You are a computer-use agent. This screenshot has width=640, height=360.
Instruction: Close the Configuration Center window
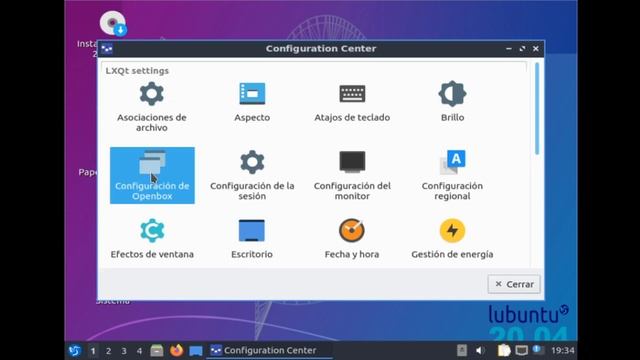pyautogui.click(x=536, y=49)
